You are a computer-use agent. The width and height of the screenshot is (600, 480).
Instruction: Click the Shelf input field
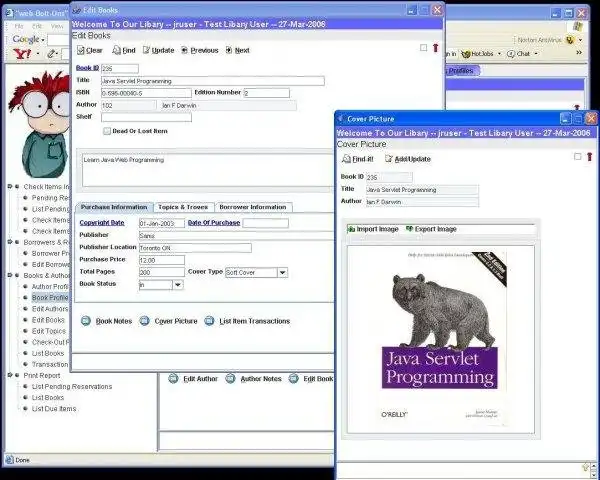click(x=146, y=117)
